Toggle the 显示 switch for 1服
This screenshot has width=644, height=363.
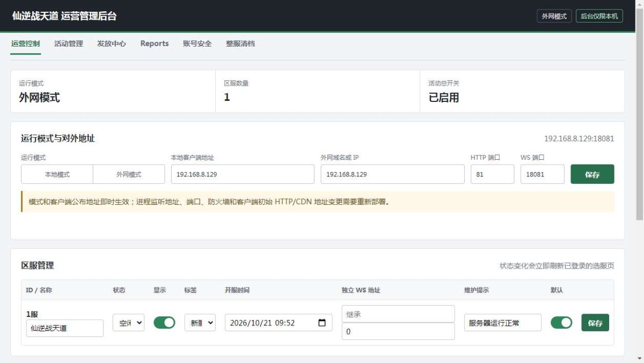164,322
